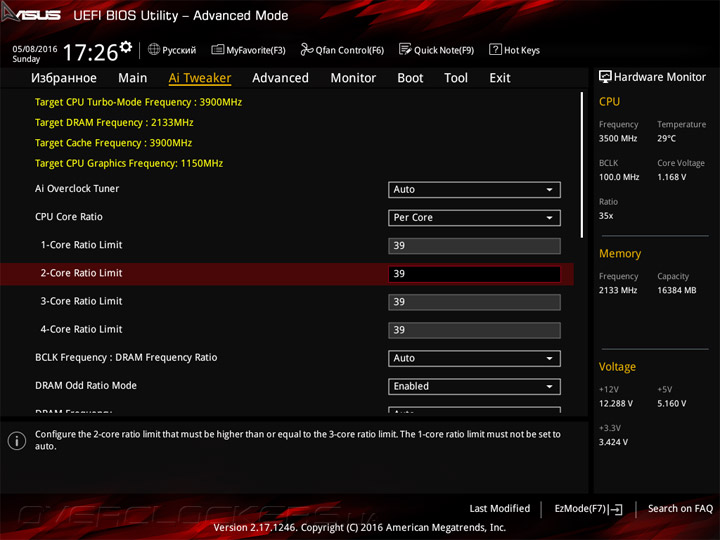The height and width of the screenshot is (540, 720).
Task: Click the 17:26 clock display
Action: coord(90,52)
